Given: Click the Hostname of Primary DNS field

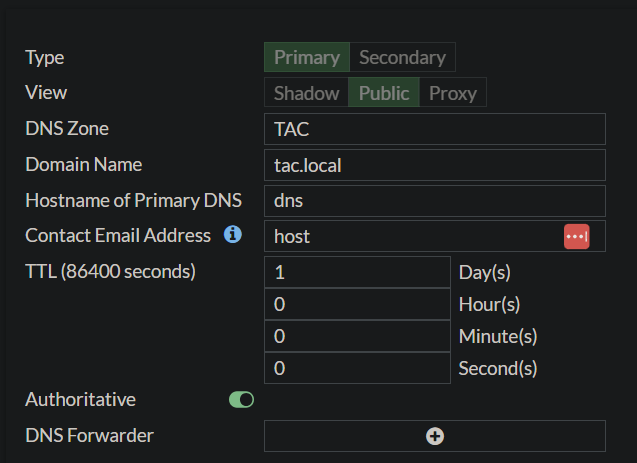Looking at the screenshot, I should (x=435, y=200).
